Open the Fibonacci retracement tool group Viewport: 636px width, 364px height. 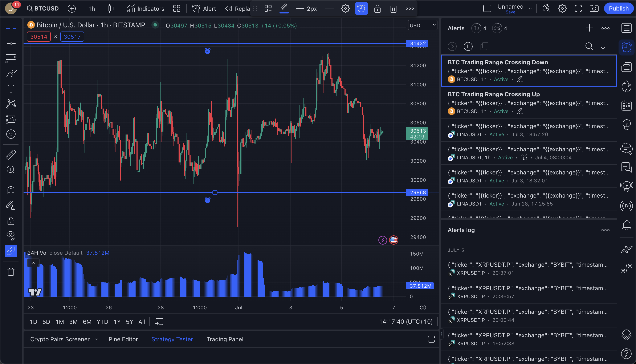pos(11,58)
